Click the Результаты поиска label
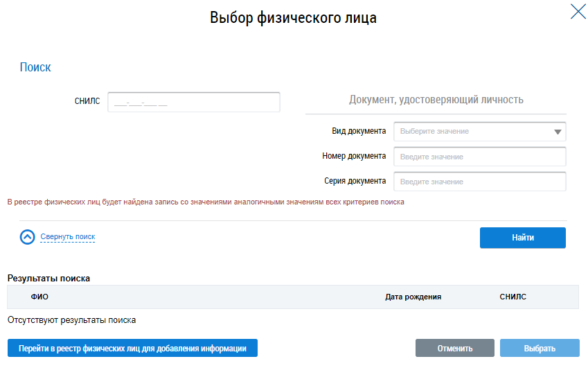 [48, 278]
